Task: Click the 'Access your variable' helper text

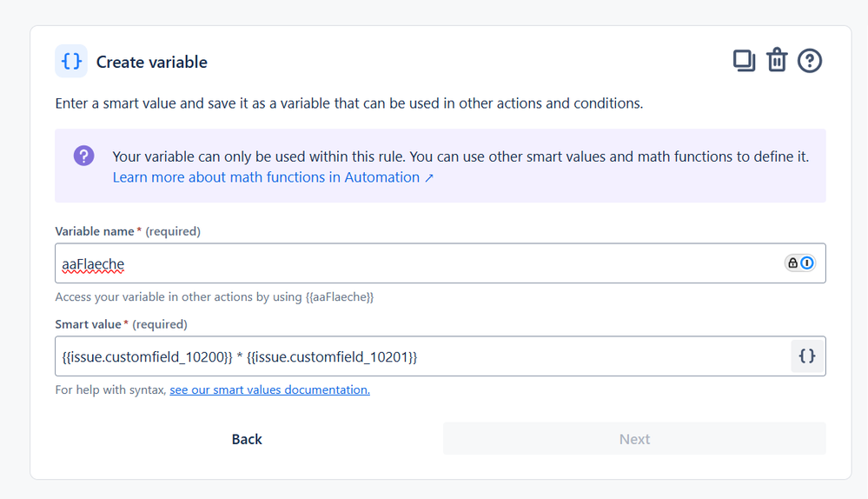Action: click(214, 296)
